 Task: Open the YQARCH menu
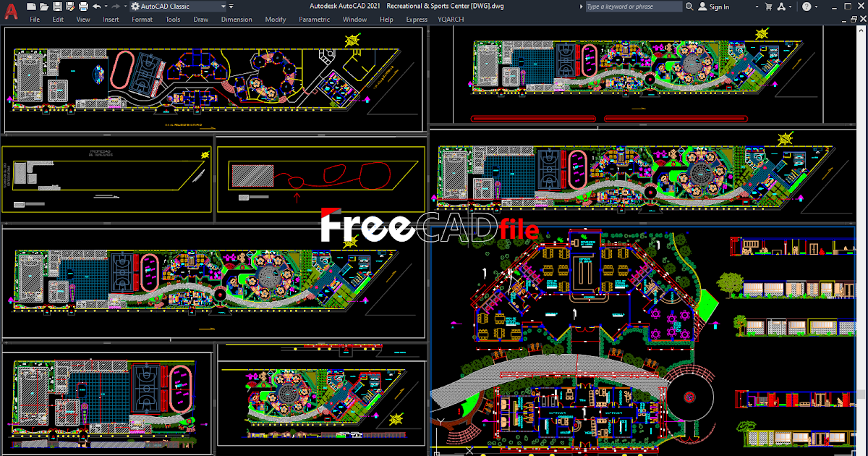450,19
